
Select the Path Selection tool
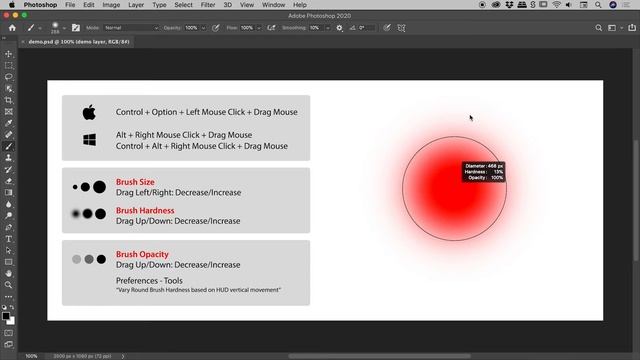pyautogui.click(x=9, y=250)
